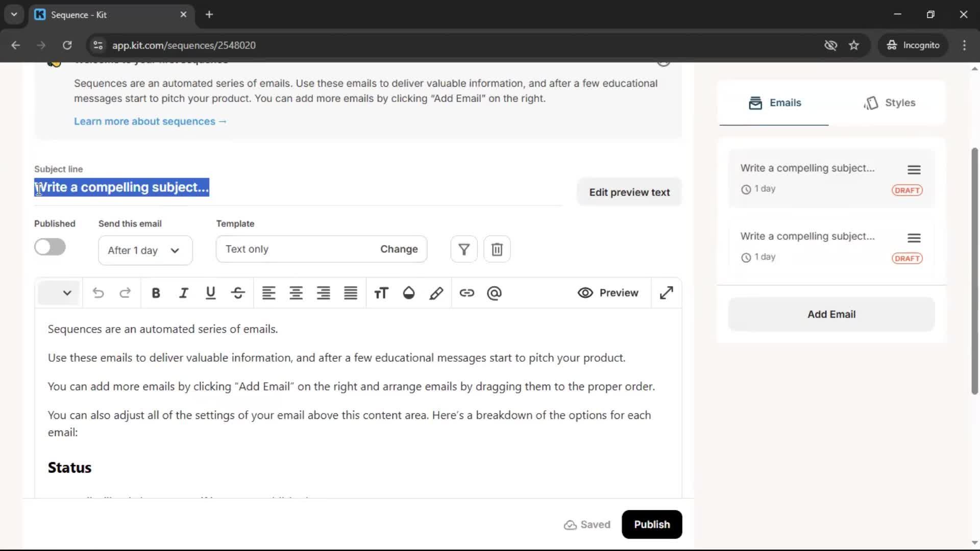Apply bold formatting in the editor toolbar
The image size is (980, 551).
[156, 293]
